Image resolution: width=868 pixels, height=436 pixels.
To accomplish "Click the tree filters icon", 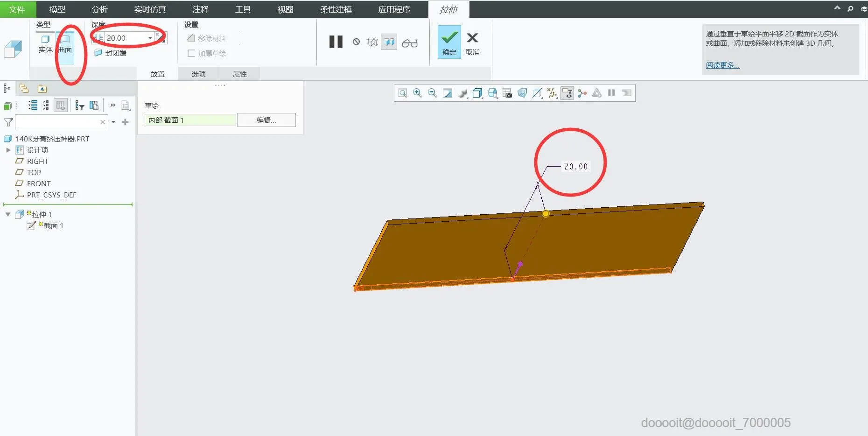I will (x=80, y=105).
